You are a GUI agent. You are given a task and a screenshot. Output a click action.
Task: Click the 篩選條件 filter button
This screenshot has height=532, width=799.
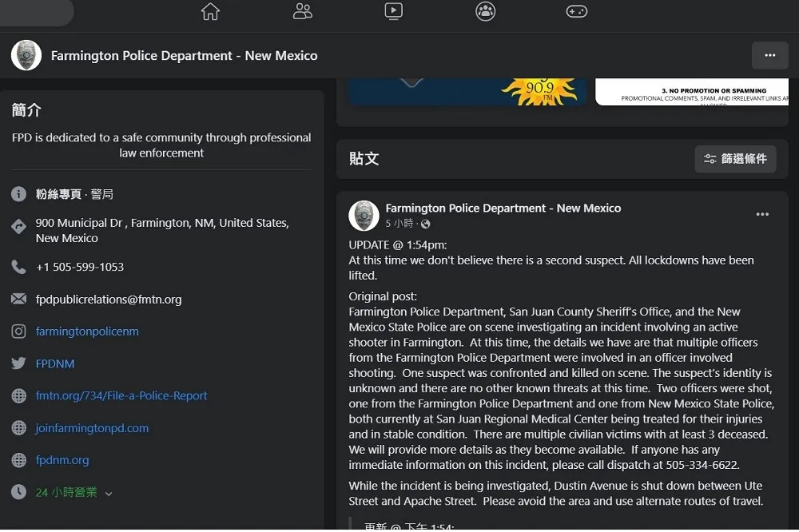pyautogui.click(x=735, y=159)
